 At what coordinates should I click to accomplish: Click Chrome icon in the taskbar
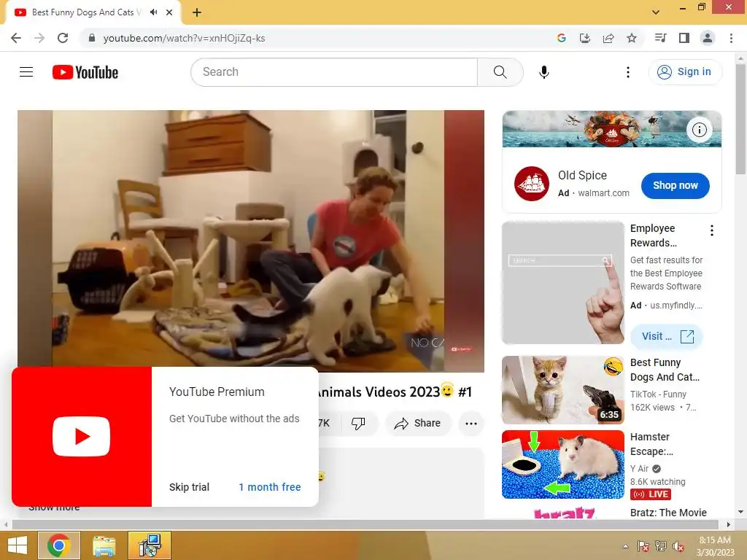59,545
